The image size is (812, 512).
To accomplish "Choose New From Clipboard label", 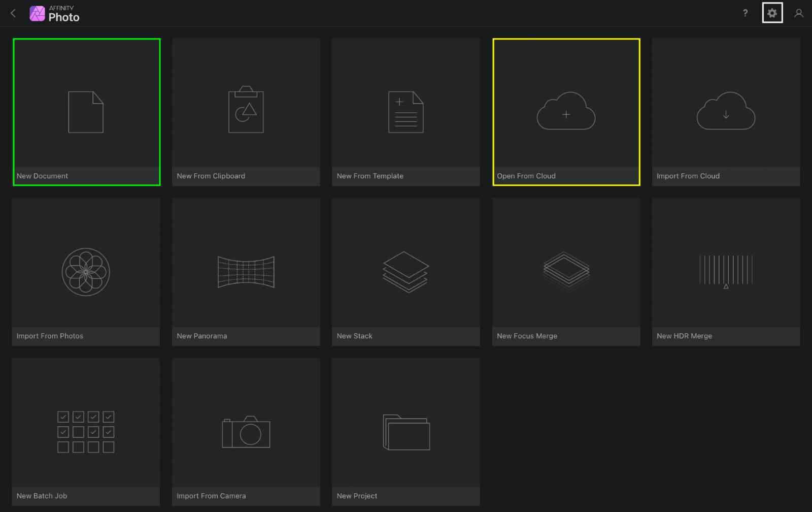I will pos(211,176).
